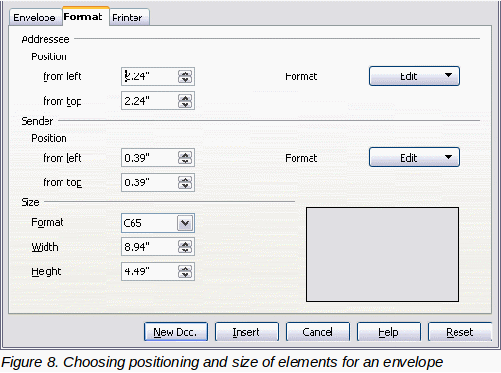Decrease Sender from top value
This screenshot has height=373, width=501.
185,186
